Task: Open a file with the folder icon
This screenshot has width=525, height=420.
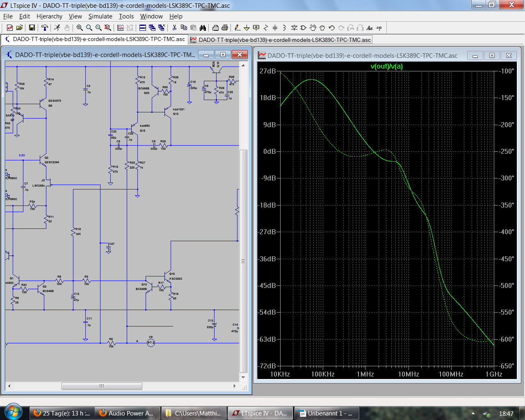Action: click(x=19, y=27)
